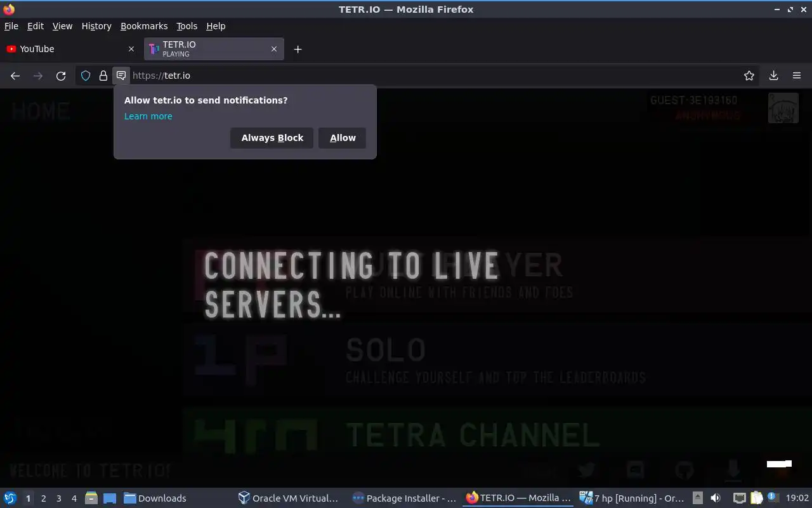Bookmark this page with star icon

point(749,76)
